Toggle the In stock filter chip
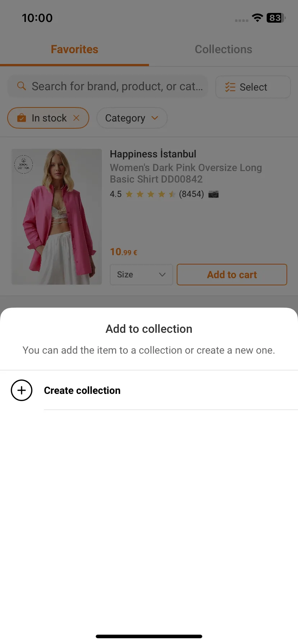Image resolution: width=298 pixels, height=644 pixels. [x=48, y=118]
